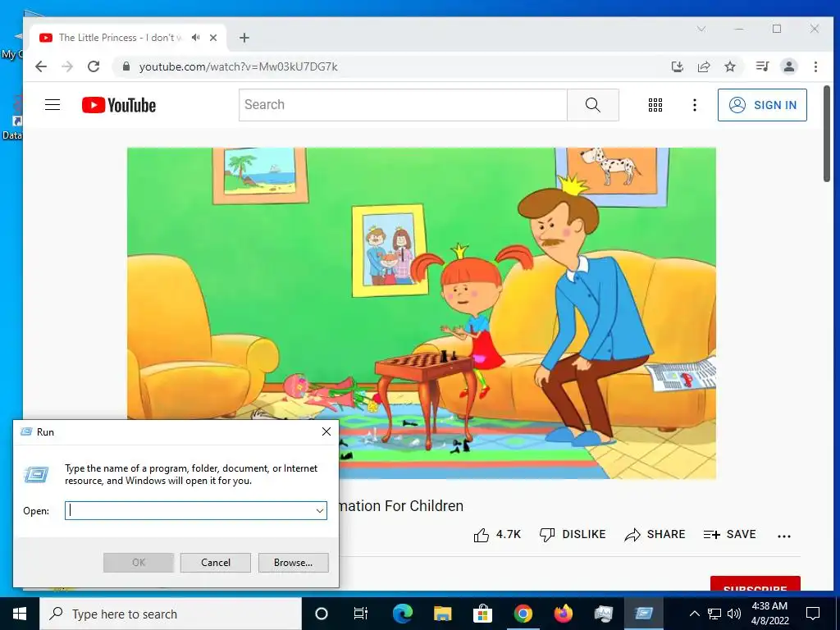Show hidden system tray icons
Image resolution: width=840 pixels, height=630 pixels.
tap(694, 614)
